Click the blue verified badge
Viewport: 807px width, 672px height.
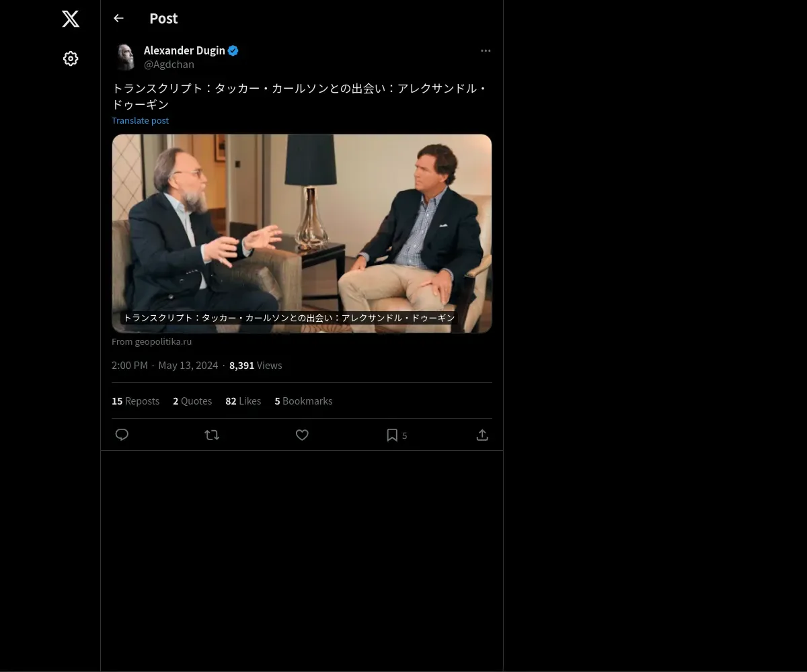click(x=233, y=50)
